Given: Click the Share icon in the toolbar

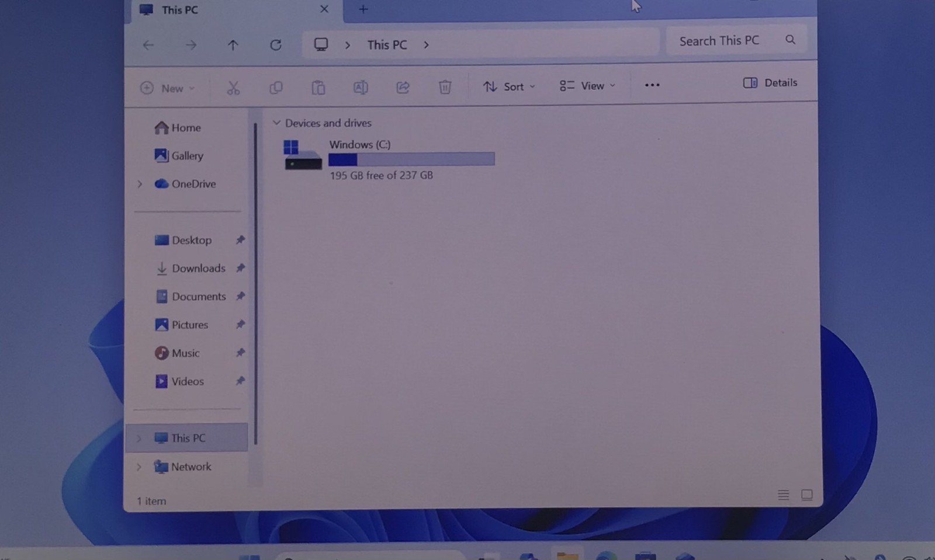Looking at the screenshot, I should (403, 87).
